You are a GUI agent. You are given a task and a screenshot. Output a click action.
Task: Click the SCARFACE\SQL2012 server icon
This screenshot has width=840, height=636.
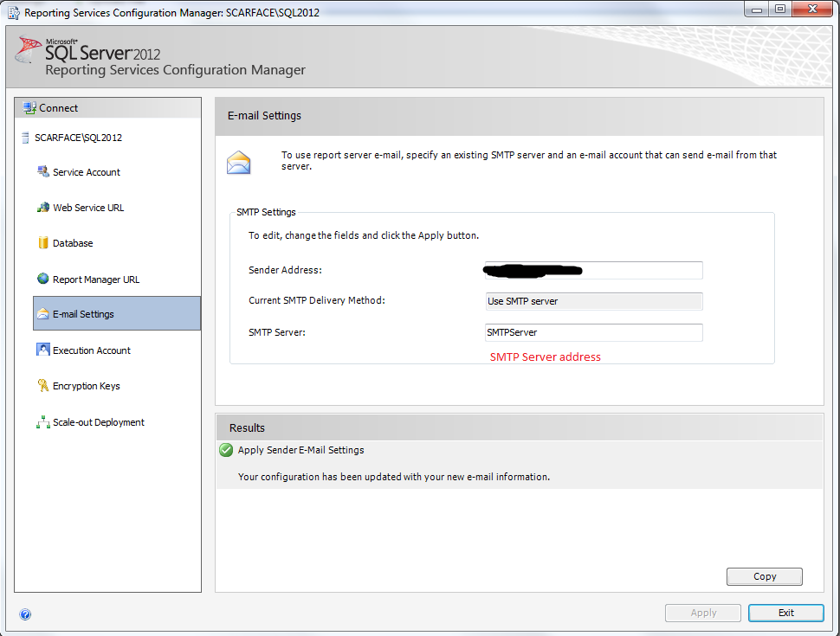coord(25,138)
